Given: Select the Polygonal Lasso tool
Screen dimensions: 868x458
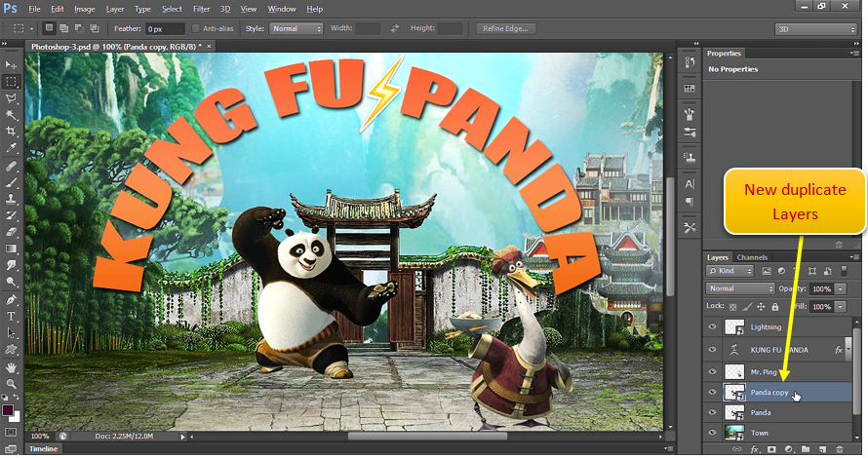Looking at the screenshot, I should coord(11,98).
